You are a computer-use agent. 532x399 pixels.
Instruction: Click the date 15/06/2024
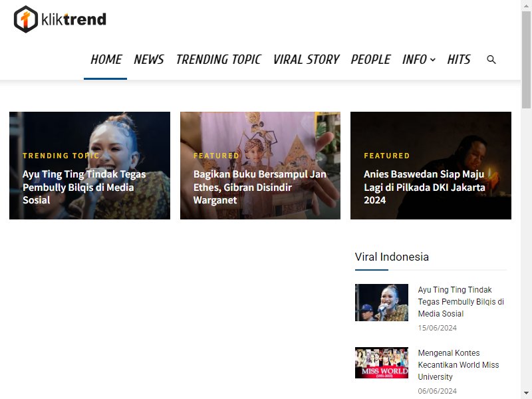pos(437,328)
